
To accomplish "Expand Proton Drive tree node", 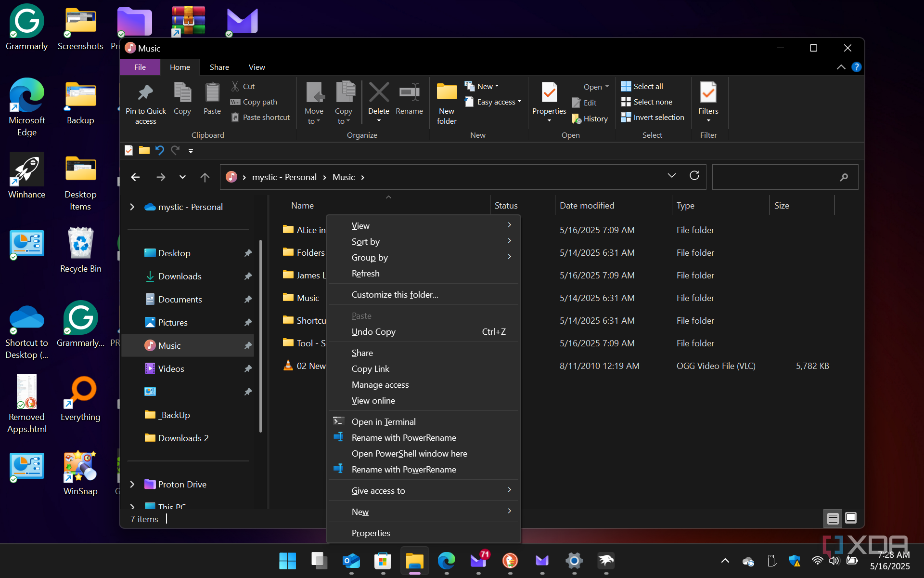I will [x=132, y=484].
